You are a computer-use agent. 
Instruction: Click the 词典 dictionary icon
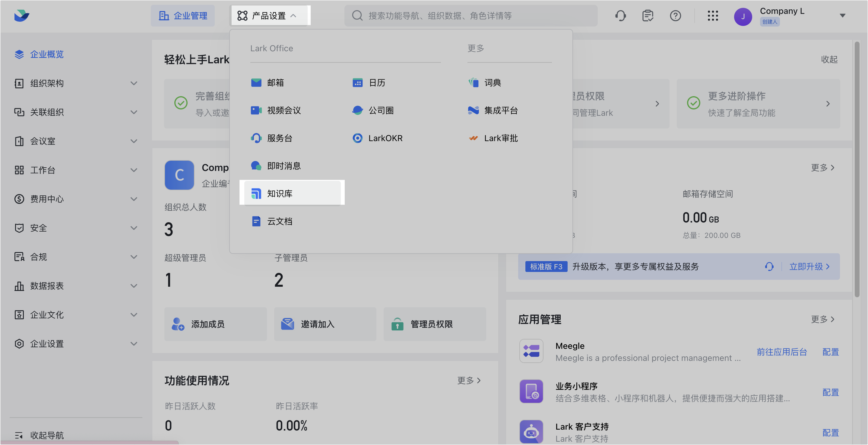(x=474, y=83)
